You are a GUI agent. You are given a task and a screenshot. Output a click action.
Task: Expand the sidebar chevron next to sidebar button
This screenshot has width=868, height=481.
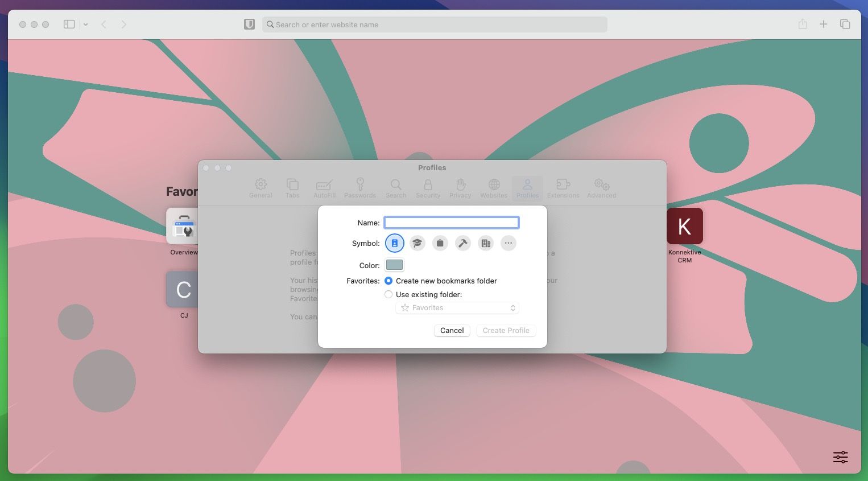pos(85,24)
